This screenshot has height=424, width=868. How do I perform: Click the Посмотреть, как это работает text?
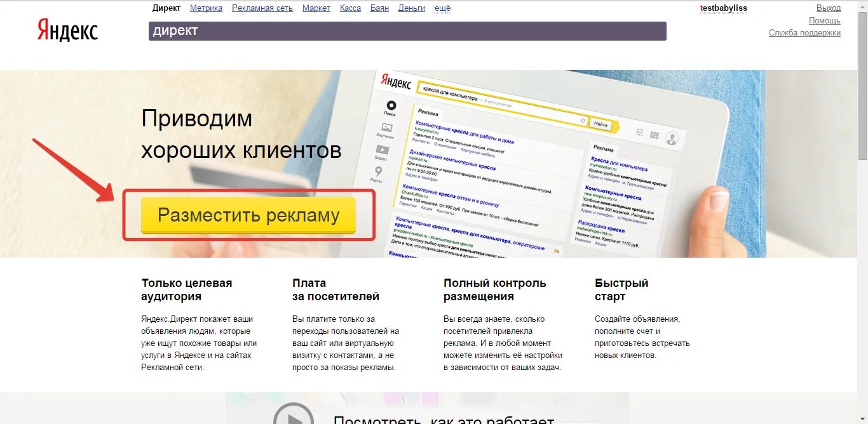(444, 419)
